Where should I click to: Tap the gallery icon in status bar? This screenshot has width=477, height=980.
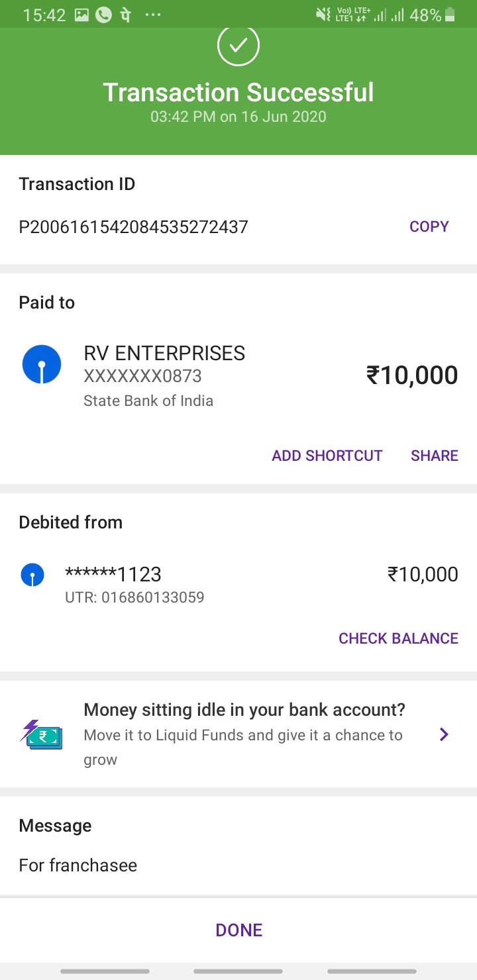tap(81, 15)
